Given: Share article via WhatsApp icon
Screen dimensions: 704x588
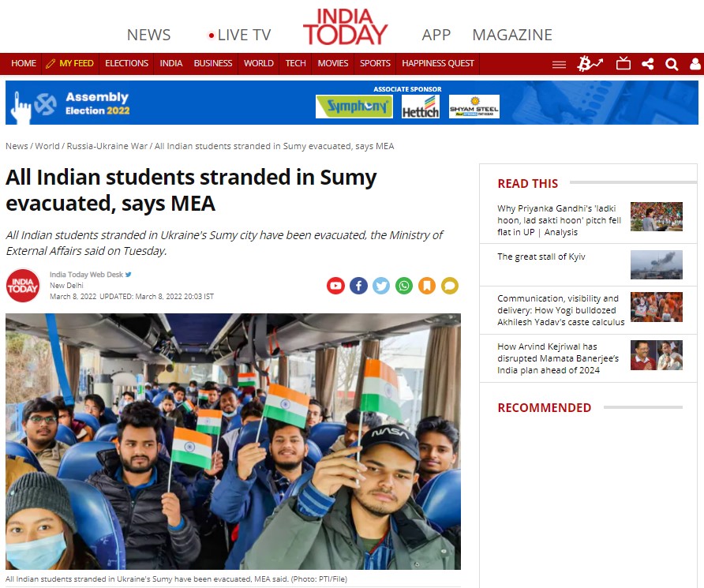Looking at the screenshot, I should (x=404, y=286).
